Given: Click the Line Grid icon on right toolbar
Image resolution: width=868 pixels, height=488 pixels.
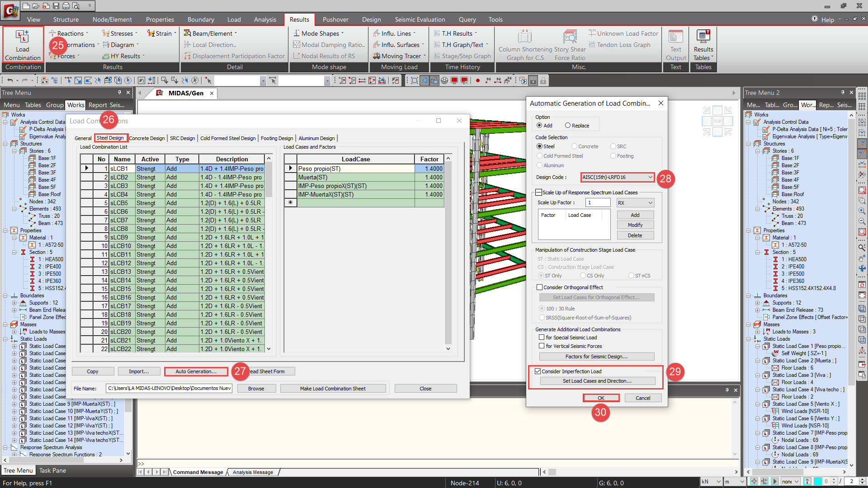Looking at the screenshot, I should [x=862, y=106].
